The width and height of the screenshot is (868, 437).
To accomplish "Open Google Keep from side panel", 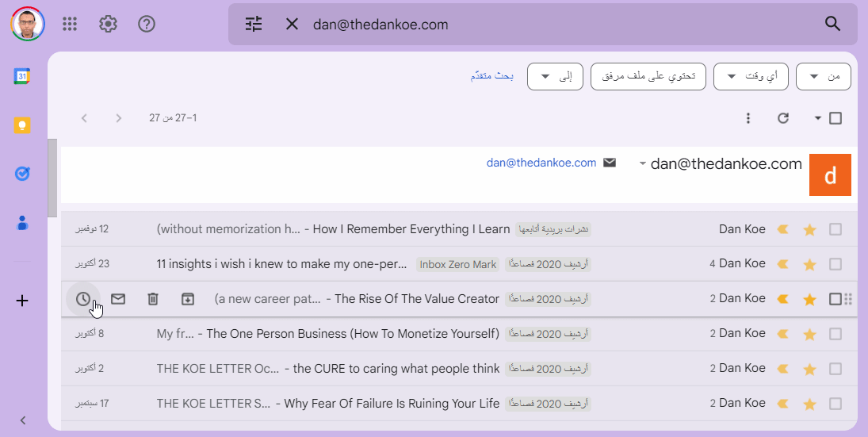I will 22,125.
